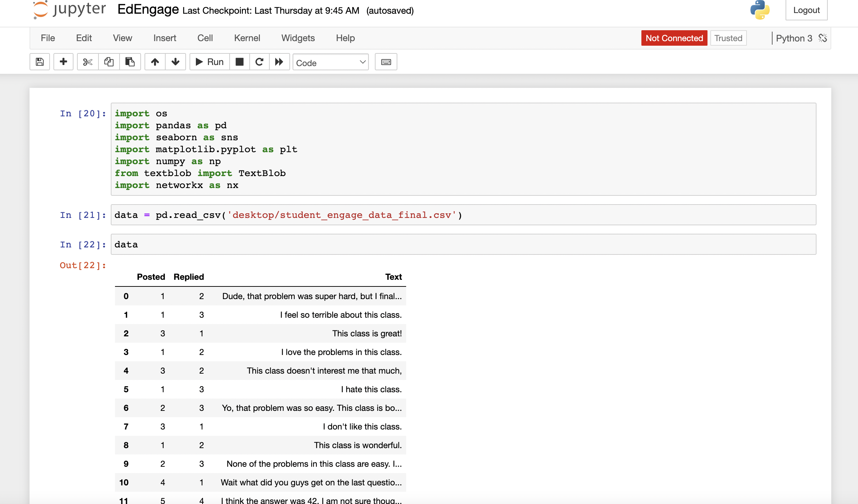Click the Not Connected status badge
Viewport: 858px width, 504px height.
pos(674,38)
